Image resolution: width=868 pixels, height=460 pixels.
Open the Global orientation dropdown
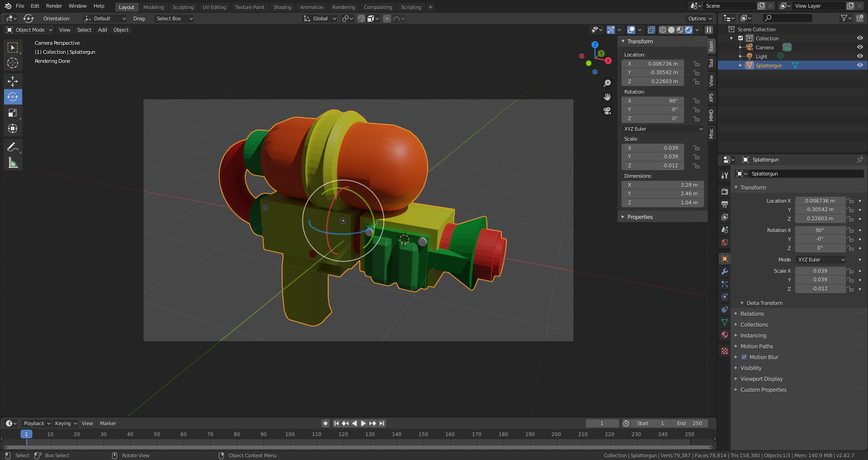pos(320,19)
